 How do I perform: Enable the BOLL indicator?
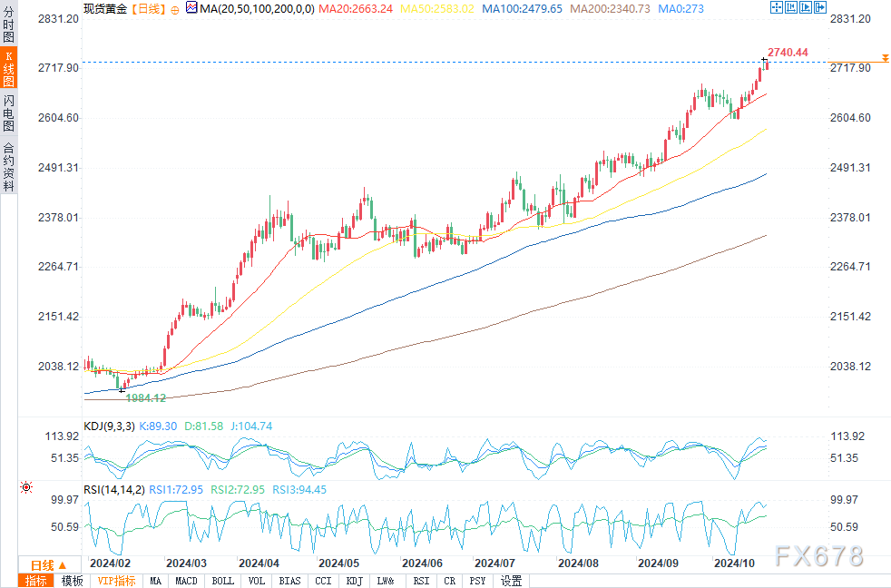222,581
